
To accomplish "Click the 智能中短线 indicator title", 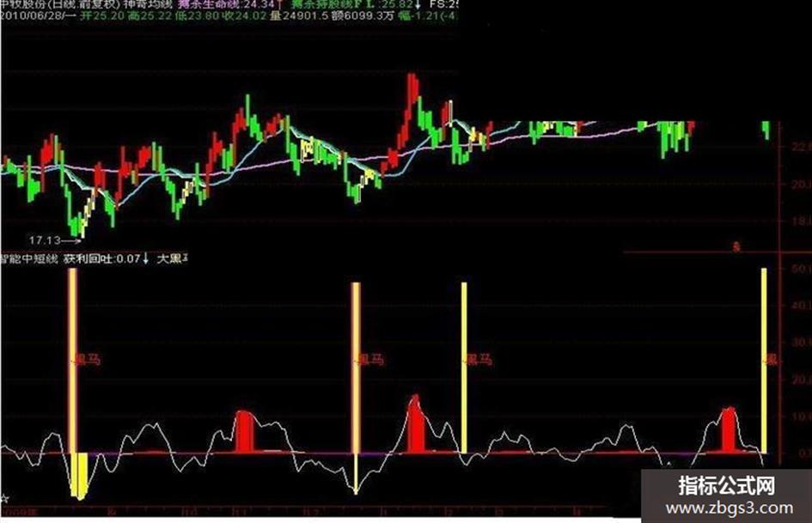I will click(29, 258).
